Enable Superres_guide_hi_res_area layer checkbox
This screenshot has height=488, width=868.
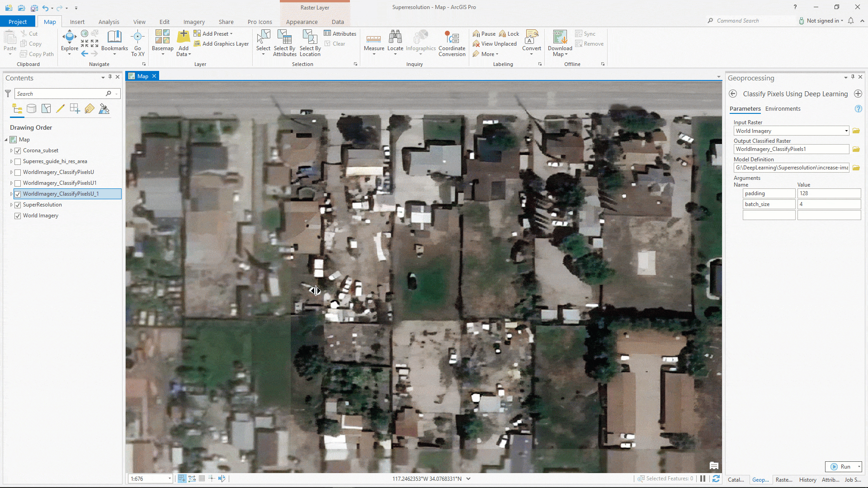(x=18, y=161)
